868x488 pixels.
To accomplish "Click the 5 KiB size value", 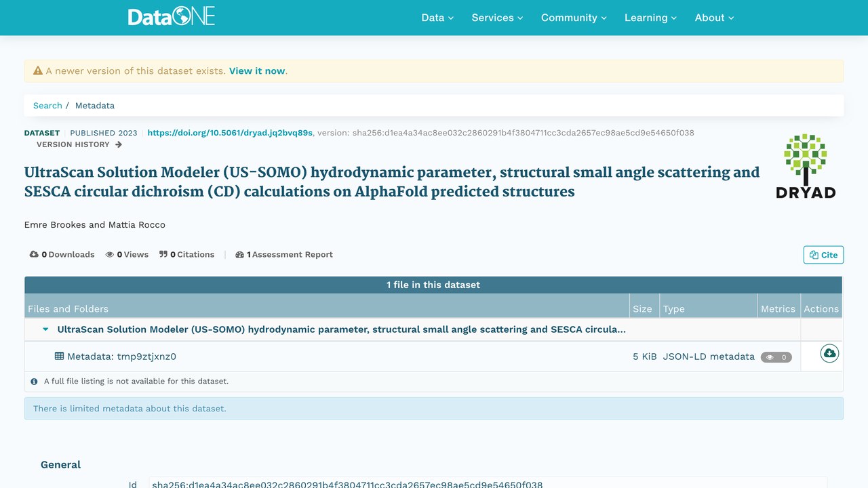I will [x=645, y=357].
